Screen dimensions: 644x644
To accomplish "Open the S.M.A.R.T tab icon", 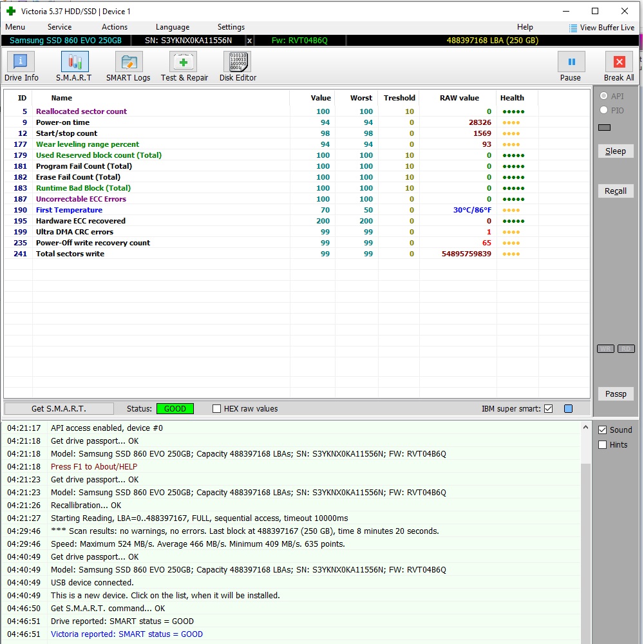I will coord(74,66).
